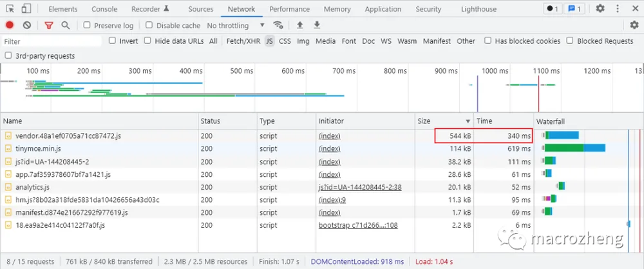Viewport: 644px width, 269px height.
Task: Sort by the Initiator column header
Action: click(366, 121)
